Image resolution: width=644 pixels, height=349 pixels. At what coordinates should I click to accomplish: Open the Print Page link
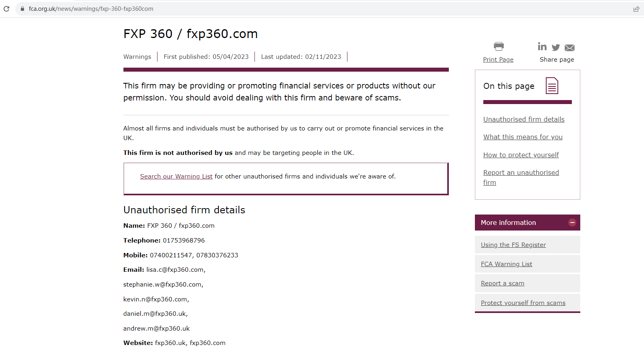tap(498, 60)
